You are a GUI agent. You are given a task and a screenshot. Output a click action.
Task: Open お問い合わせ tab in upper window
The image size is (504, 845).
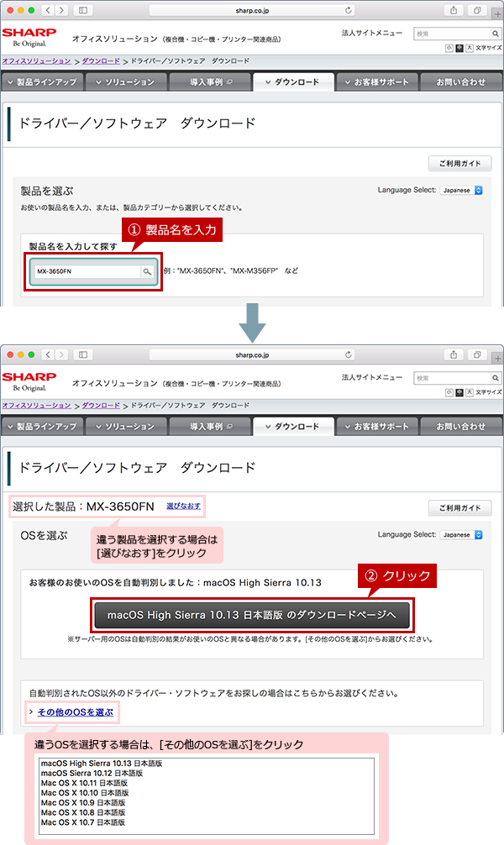(x=461, y=82)
